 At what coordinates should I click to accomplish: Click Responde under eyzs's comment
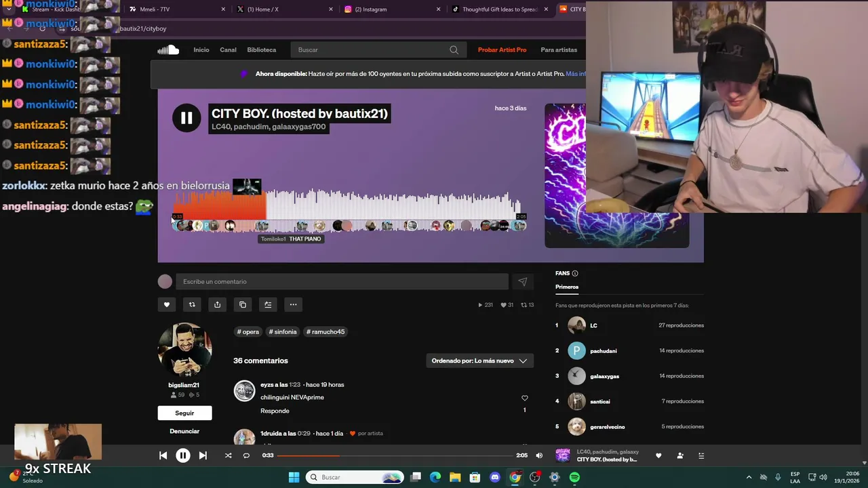point(275,411)
